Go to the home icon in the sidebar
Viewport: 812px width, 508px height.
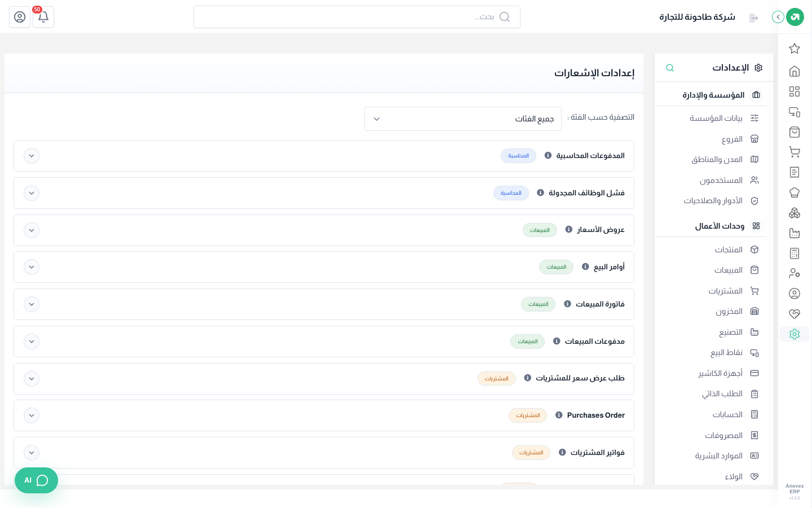click(x=795, y=71)
